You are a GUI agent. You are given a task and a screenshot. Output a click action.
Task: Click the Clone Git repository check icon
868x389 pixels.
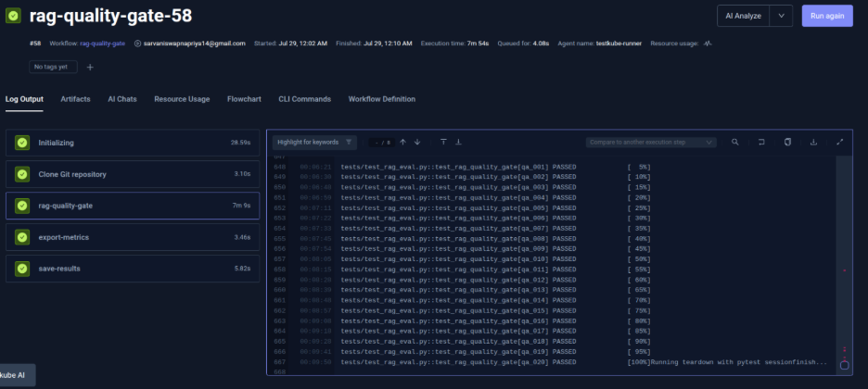pyautogui.click(x=22, y=174)
